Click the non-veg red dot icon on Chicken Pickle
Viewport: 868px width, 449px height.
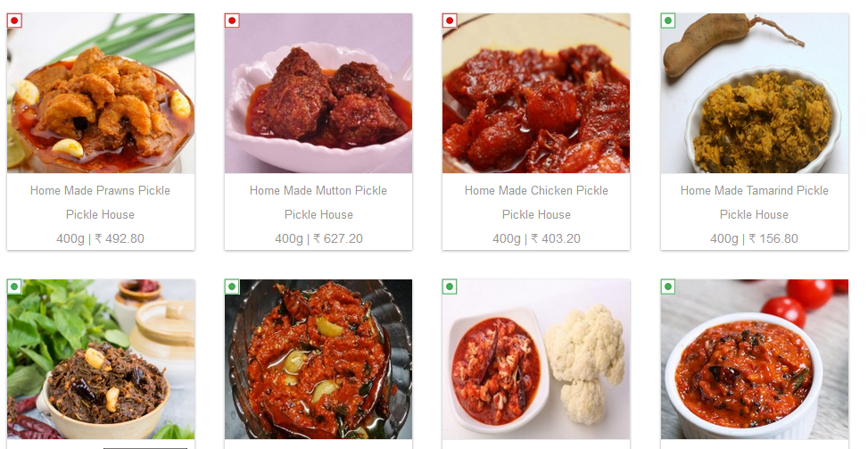pos(450,21)
